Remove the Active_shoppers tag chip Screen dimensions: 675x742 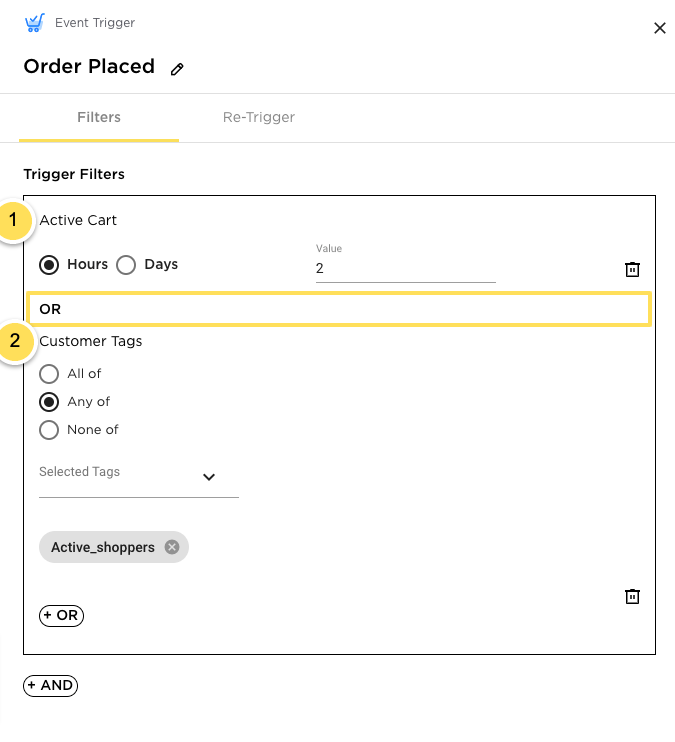(172, 547)
